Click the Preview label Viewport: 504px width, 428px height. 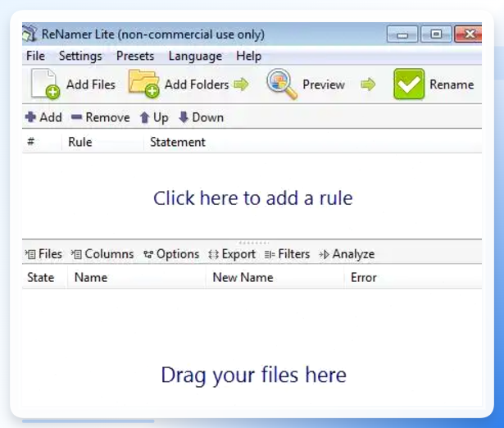tap(324, 84)
